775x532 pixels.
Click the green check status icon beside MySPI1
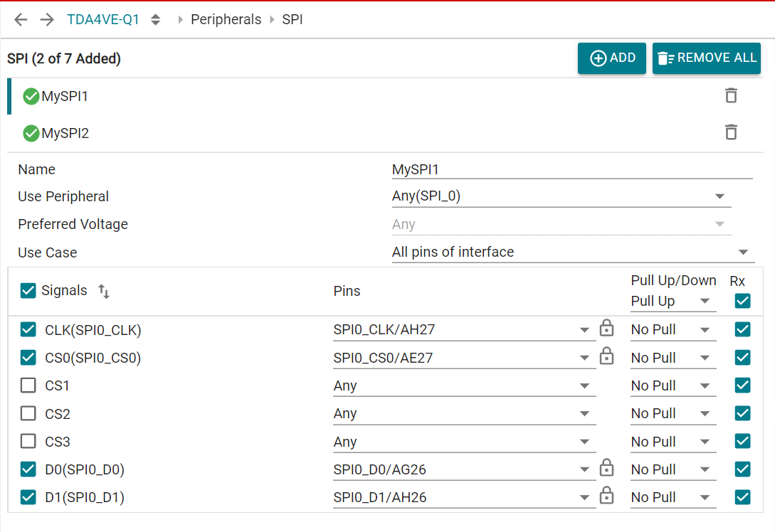pos(31,96)
